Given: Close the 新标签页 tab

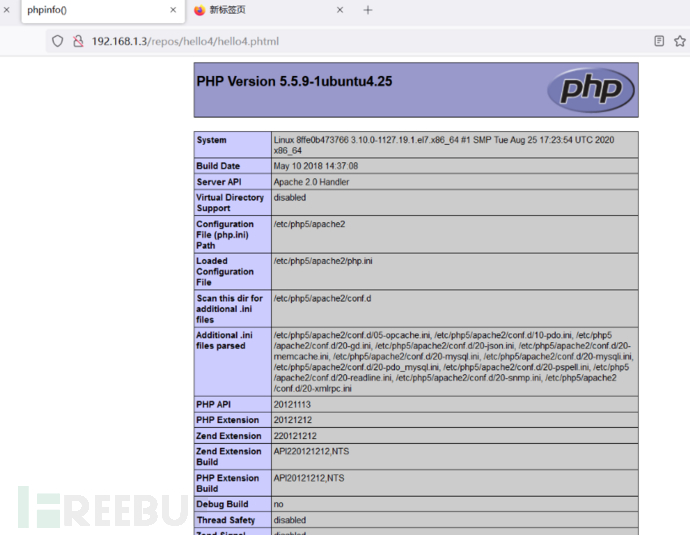Looking at the screenshot, I should (x=340, y=10).
